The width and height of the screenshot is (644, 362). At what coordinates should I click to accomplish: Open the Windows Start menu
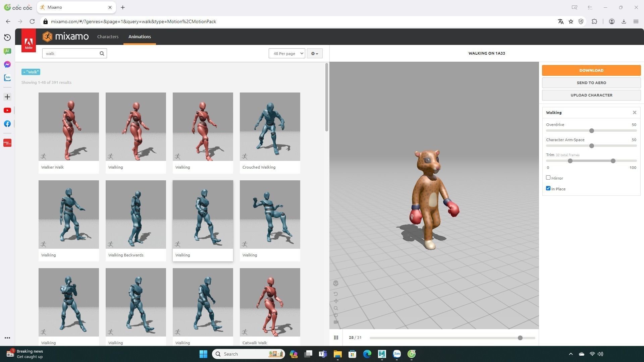pyautogui.click(x=203, y=354)
